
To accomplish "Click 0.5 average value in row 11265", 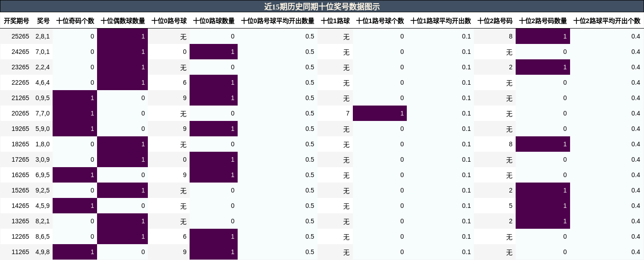I will (310, 252).
